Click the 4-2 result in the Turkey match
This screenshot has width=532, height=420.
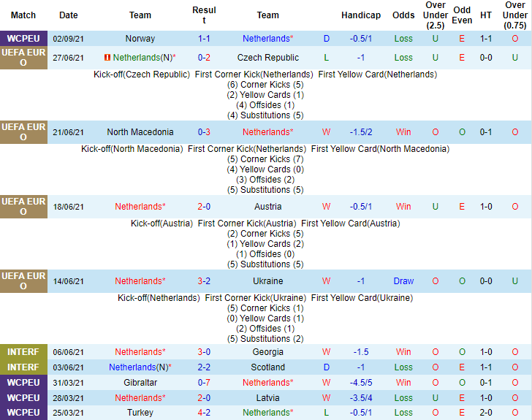coord(205,413)
